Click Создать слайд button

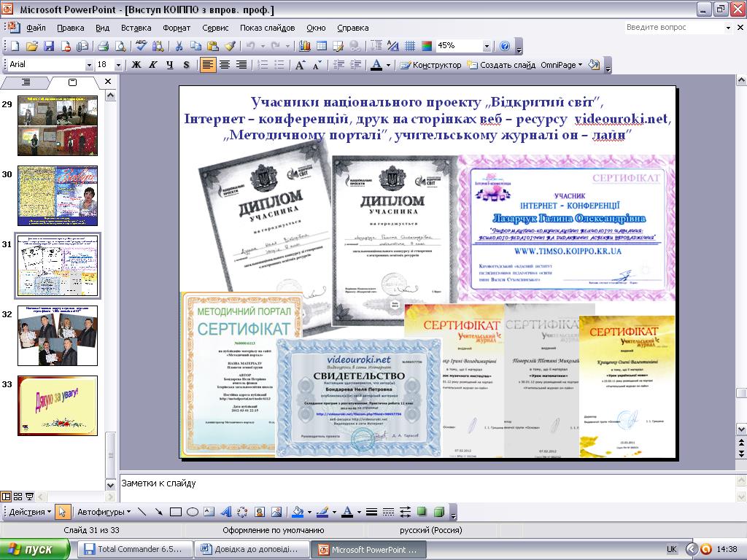(501, 65)
